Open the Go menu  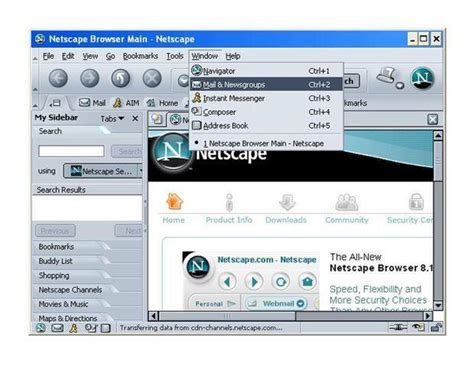(x=110, y=56)
